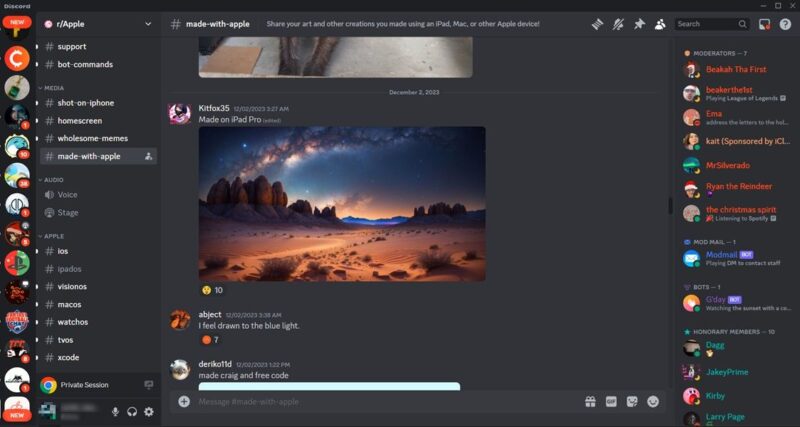Screen dimensions: 800x427
Task: Open the sticker picker
Action: (632, 401)
